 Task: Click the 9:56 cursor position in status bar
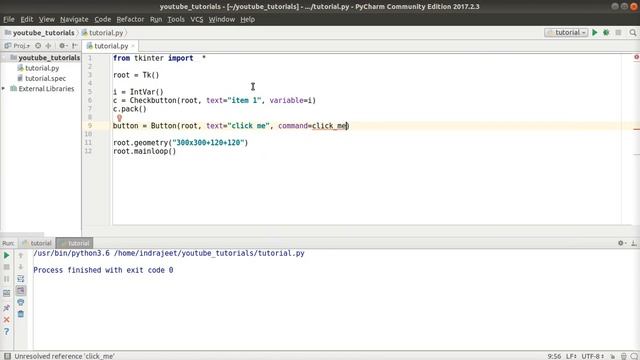click(554, 356)
